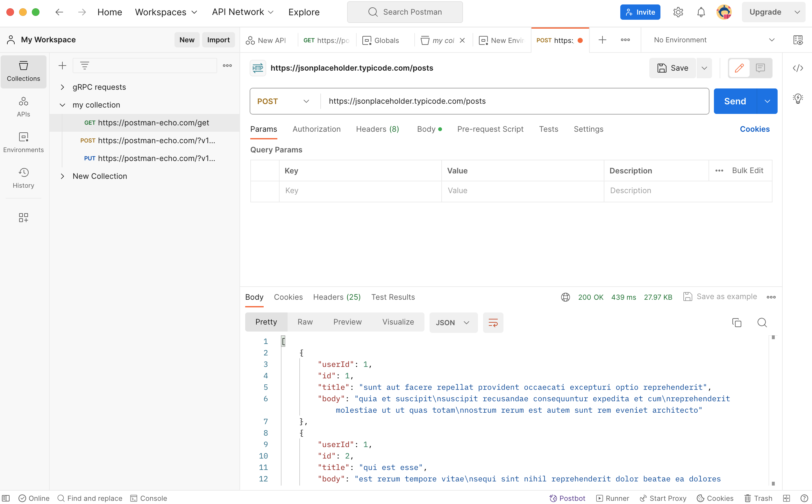Click the Import button
812x504 pixels.
pos(218,40)
